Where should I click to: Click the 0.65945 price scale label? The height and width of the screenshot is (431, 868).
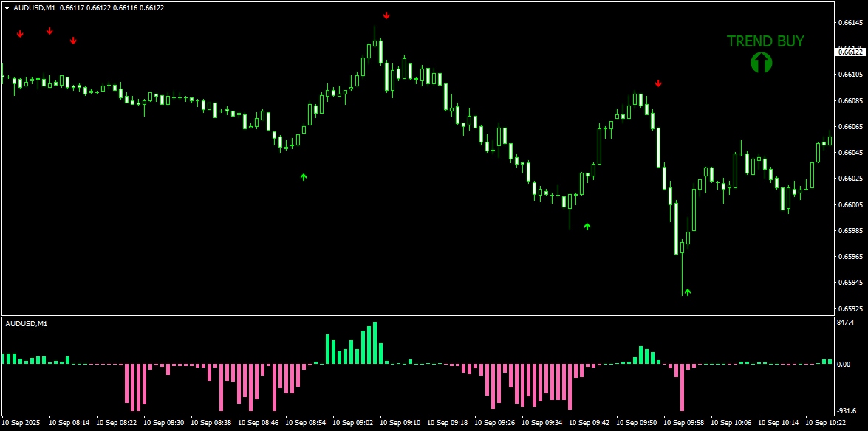850,283
